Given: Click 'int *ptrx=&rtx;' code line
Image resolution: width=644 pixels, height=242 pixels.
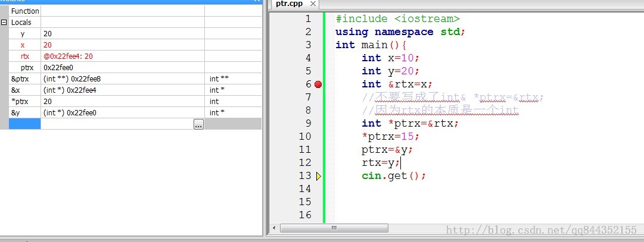Looking at the screenshot, I should point(410,124).
